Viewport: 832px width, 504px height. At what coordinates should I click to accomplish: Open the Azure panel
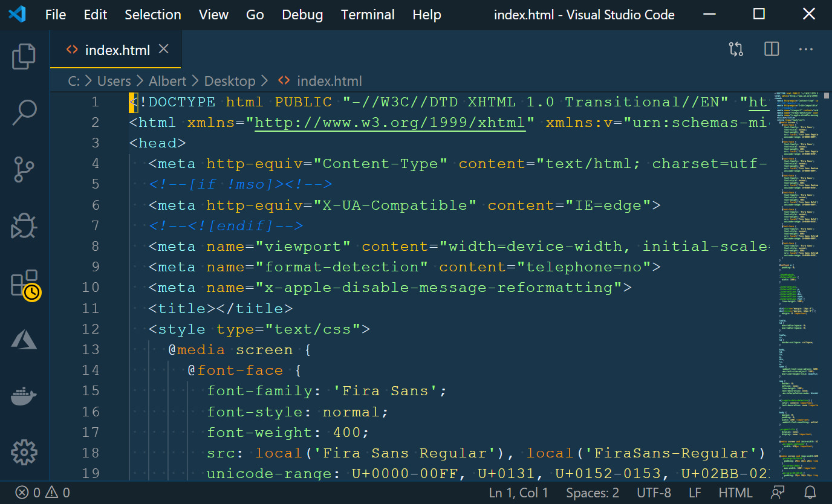pyautogui.click(x=24, y=340)
